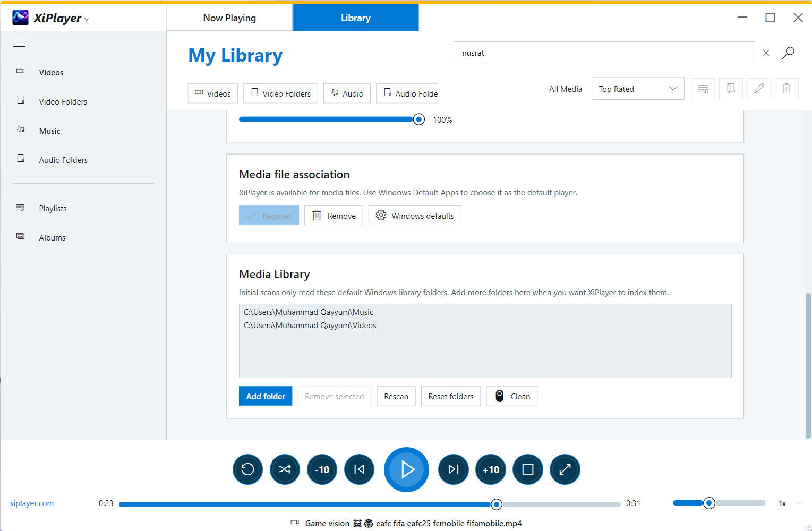Viewport: 812px width, 531px height.
Task: Click the elapsed time 0:23 label
Action: (106, 503)
